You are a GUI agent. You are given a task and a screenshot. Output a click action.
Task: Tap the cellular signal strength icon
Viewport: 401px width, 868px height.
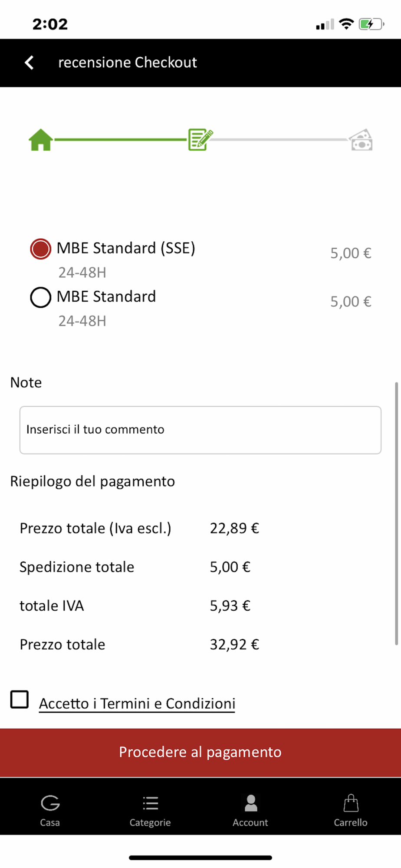point(325,24)
